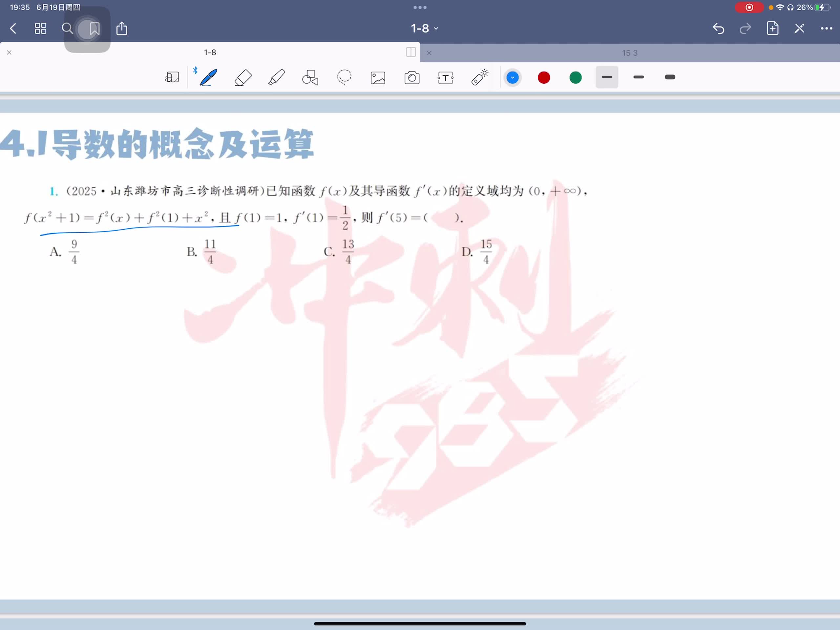Screen dimensions: 840x630
Task: Select the text box tool
Action: pyautogui.click(x=446, y=78)
